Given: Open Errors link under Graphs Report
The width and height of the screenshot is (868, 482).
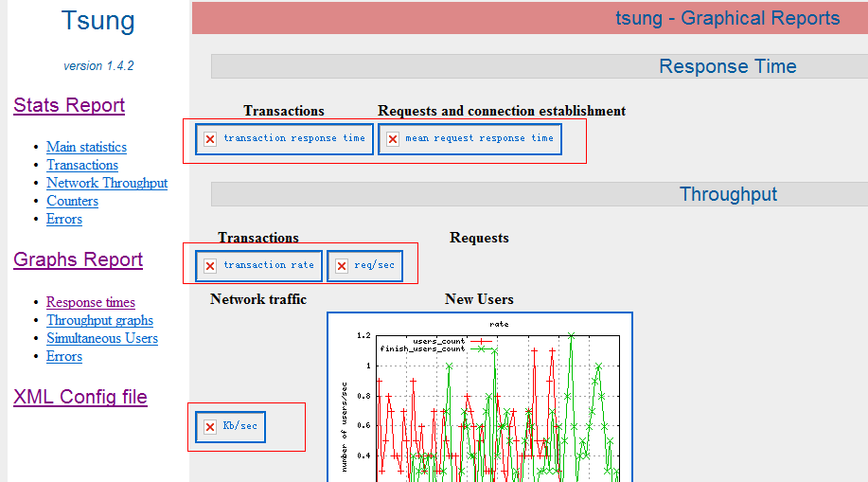Looking at the screenshot, I should click(64, 356).
